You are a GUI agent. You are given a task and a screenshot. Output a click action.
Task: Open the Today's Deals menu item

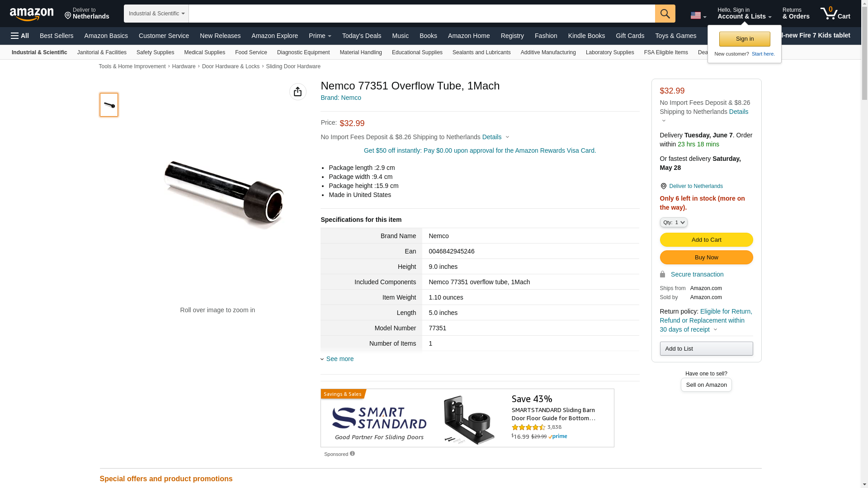coord(362,36)
